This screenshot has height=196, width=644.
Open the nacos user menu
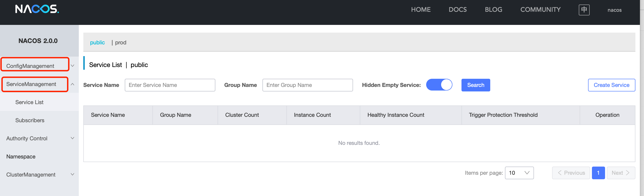click(x=614, y=10)
